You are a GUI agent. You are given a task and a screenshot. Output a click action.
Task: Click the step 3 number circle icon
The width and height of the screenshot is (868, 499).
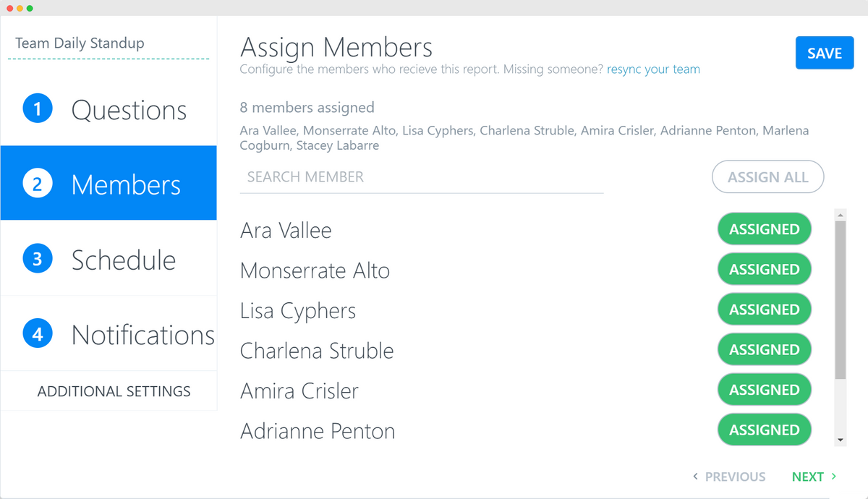pos(38,259)
